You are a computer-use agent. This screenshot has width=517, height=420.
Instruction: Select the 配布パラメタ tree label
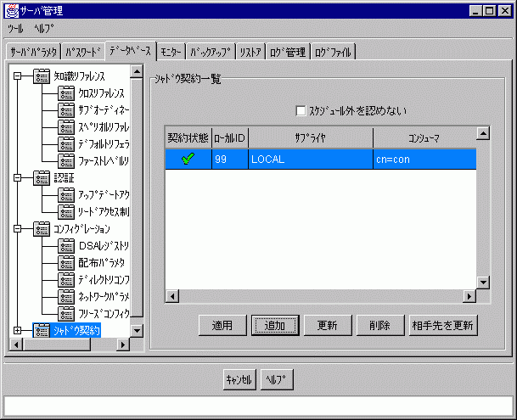tap(102, 263)
